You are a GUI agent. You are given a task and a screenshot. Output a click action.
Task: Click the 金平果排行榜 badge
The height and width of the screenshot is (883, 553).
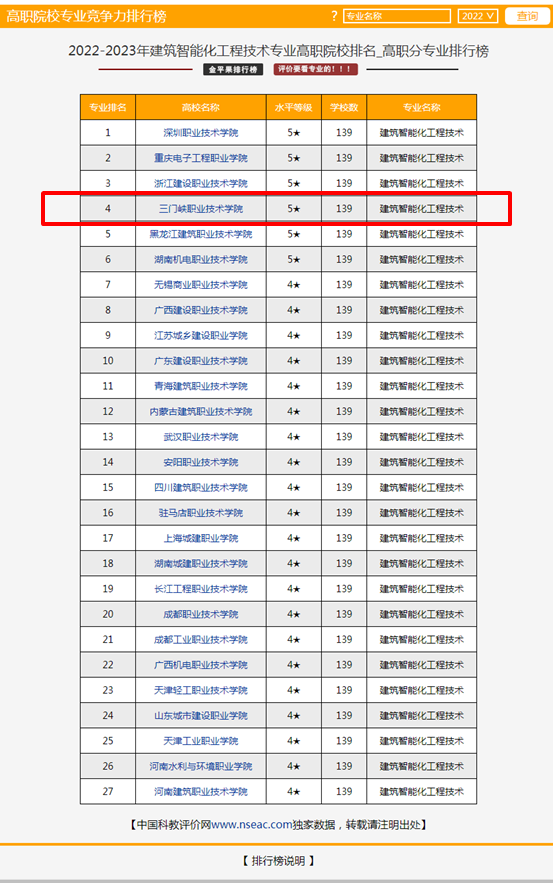(x=233, y=69)
